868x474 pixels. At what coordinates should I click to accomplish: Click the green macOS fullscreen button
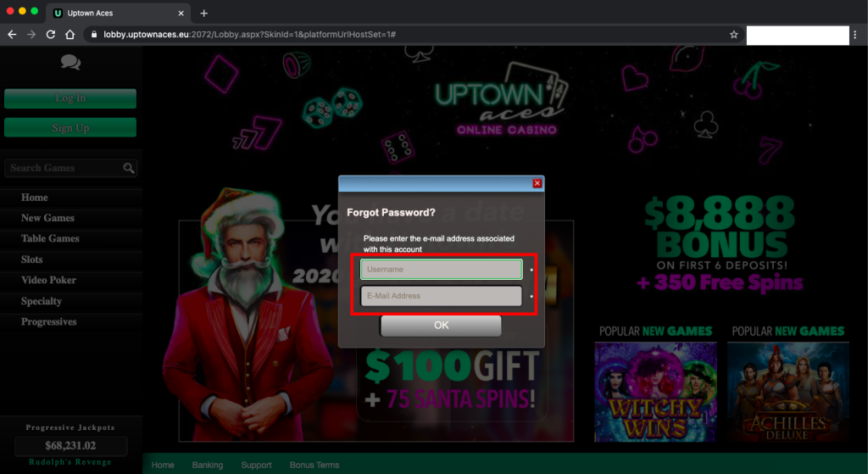pyautogui.click(x=34, y=11)
